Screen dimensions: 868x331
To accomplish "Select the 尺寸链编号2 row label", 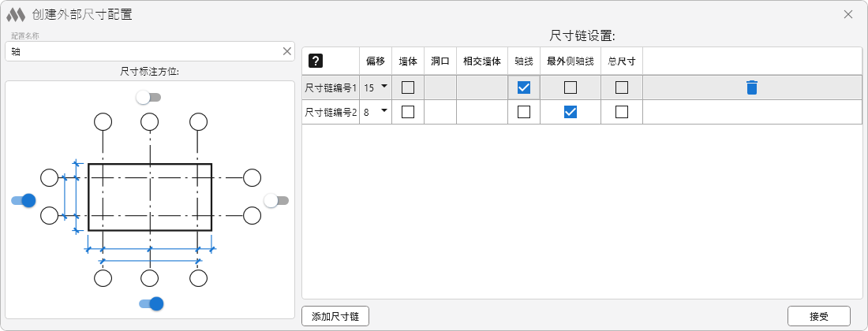I will (331, 112).
